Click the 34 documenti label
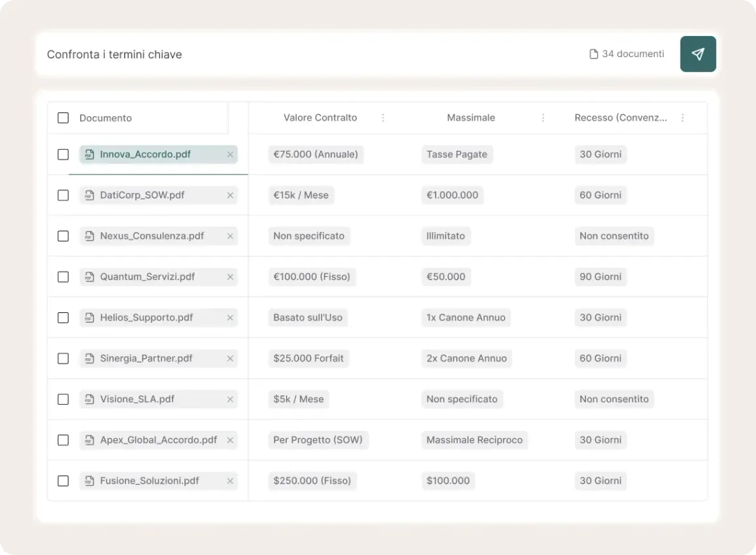 point(633,54)
